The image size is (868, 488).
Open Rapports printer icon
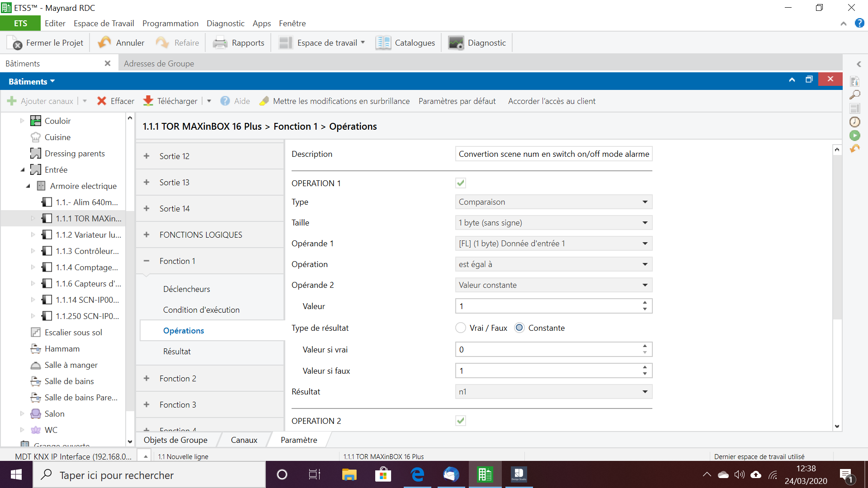[220, 43]
